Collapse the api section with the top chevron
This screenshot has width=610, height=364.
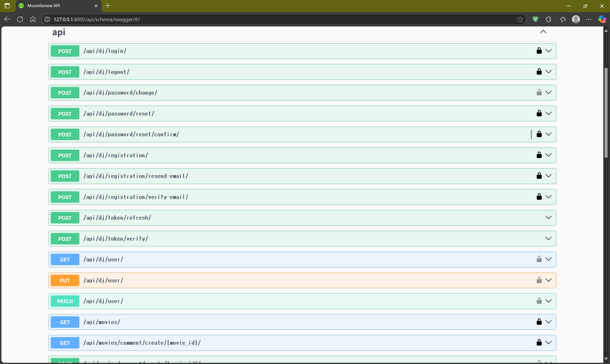(543, 32)
